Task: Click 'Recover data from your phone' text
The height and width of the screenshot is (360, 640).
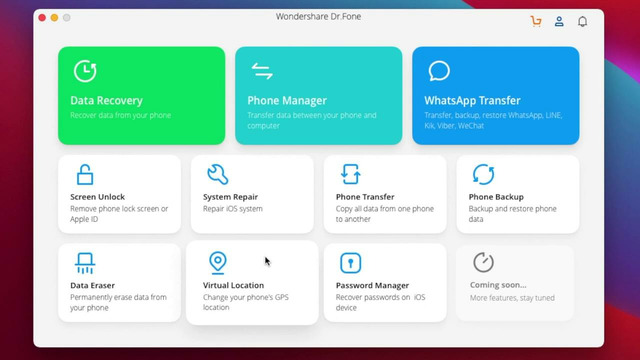Action: [120, 115]
